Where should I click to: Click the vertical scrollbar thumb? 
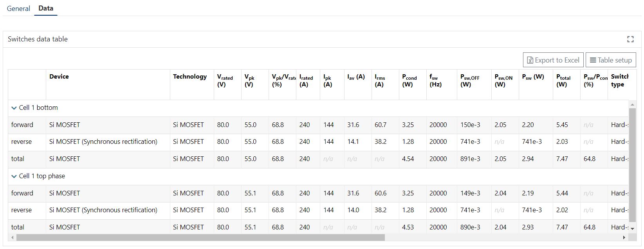(x=632, y=164)
